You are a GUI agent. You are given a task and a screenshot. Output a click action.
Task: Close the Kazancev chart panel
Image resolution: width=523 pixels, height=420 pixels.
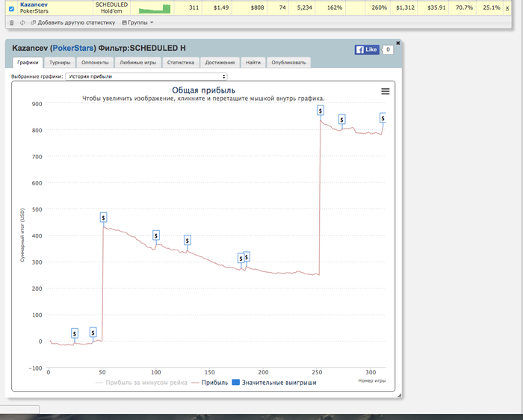(x=397, y=43)
